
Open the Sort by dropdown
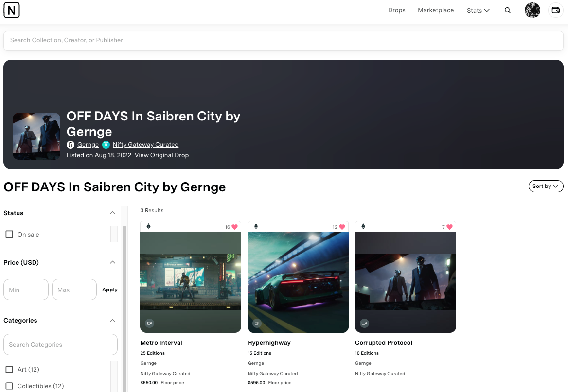point(546,186)
